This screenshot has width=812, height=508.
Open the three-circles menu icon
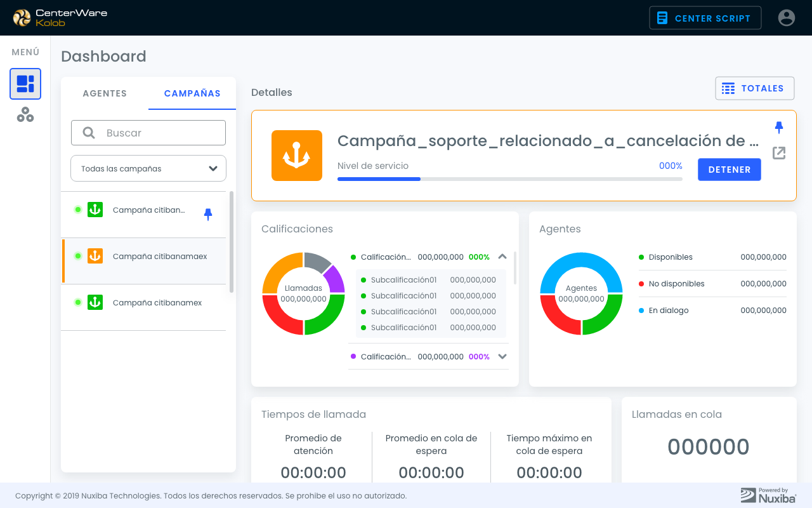(25, 115)
